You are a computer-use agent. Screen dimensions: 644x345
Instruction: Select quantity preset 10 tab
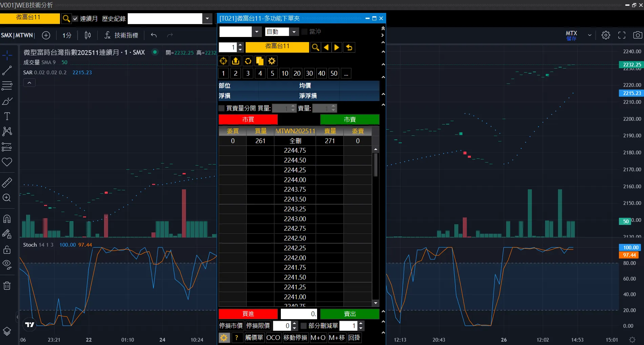click(x=285, y=73)
